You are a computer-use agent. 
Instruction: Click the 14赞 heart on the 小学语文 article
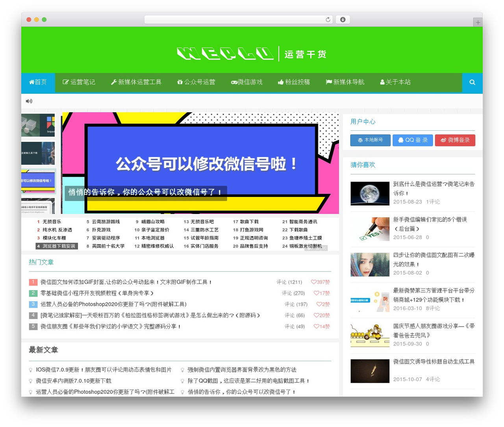(322, 326)
